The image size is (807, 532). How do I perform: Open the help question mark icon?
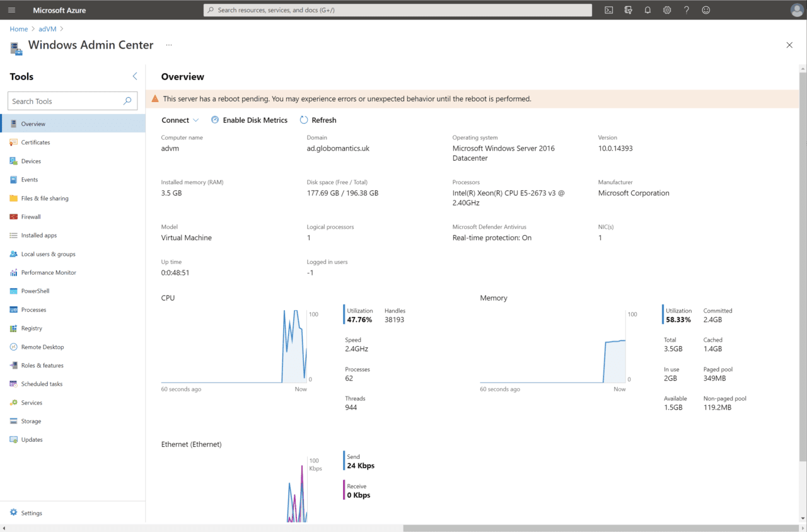(687, 10)
